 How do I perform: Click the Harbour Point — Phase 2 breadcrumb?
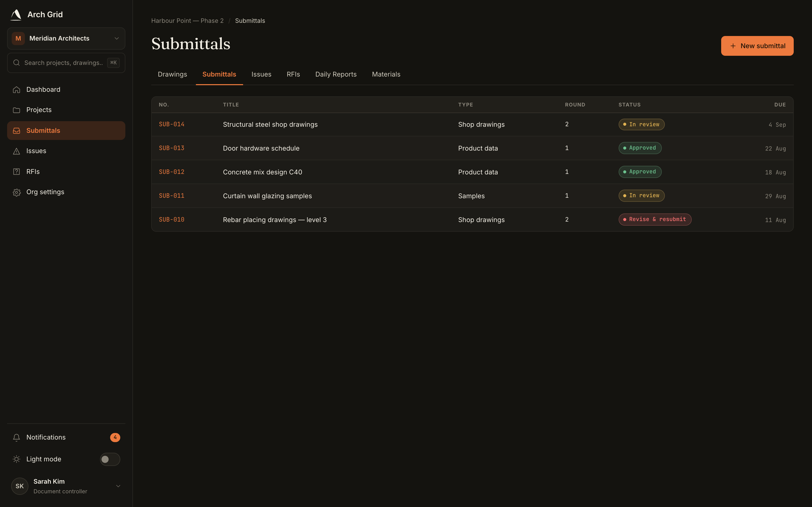point(187,21)
